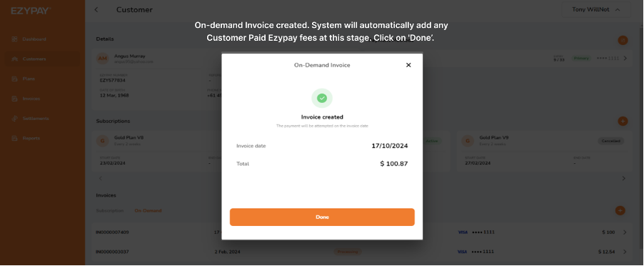Switch to the On-Demand invoices tab

pos(148,210)
